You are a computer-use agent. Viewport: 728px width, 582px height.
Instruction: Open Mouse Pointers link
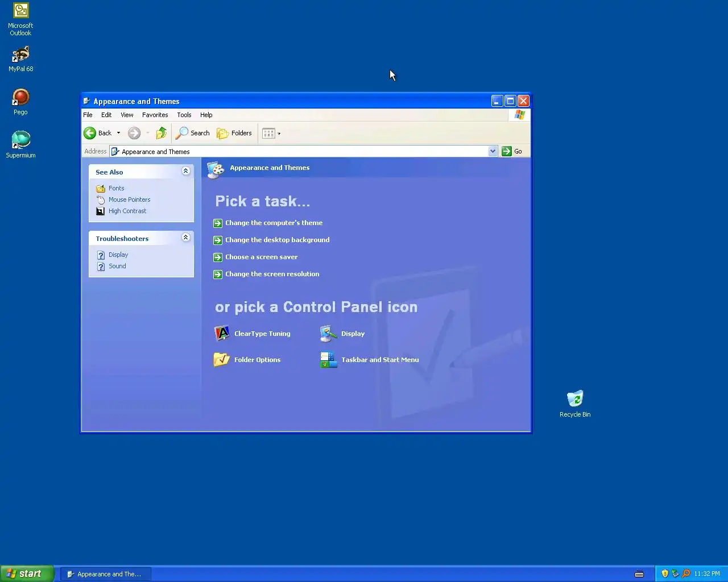pos(129,199)
